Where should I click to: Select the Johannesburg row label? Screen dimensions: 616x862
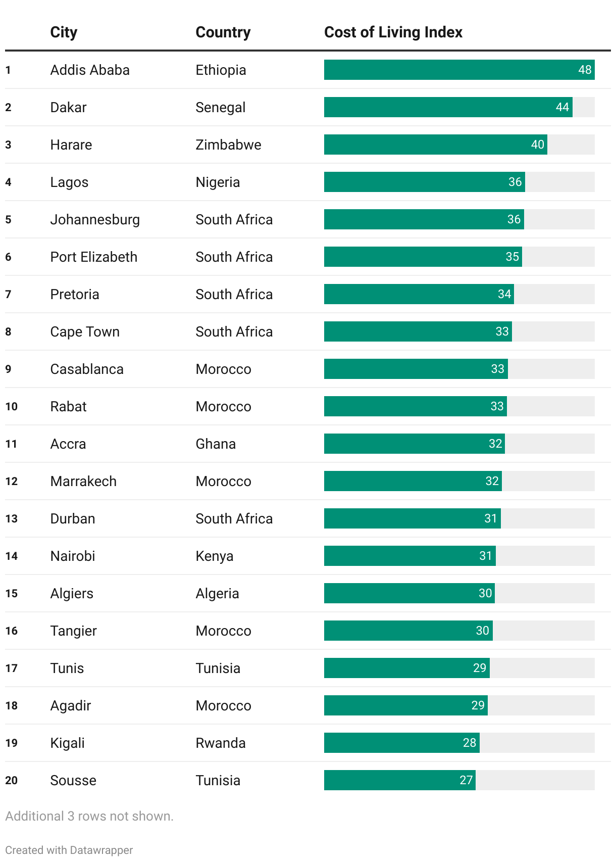95,219
